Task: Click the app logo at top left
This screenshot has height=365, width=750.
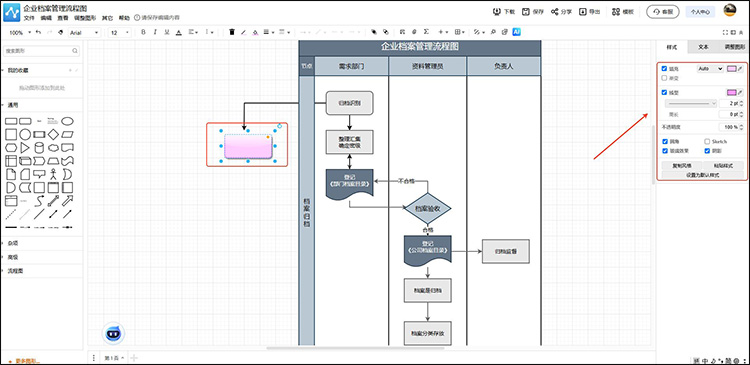Action: (x=11, y=12)
